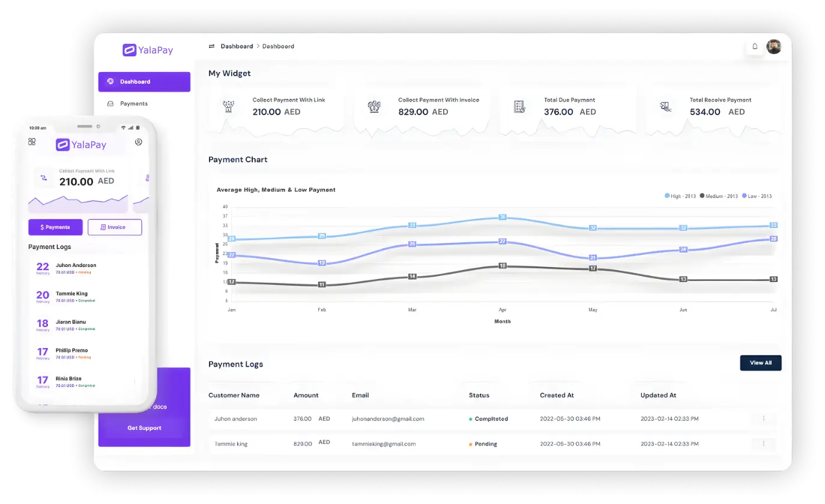This screenshot has height=504, width=825.
Task: Open Payments in the sidebar menu
Action: click(x=133, y=104)
